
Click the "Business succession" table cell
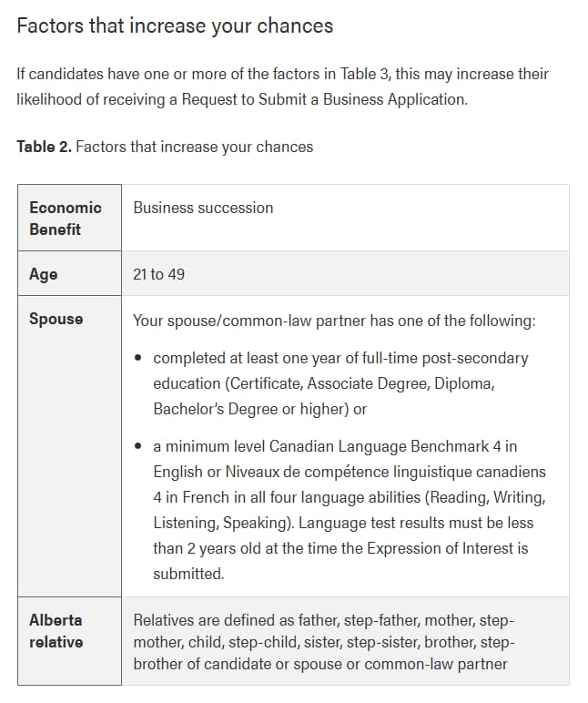pos(203,208)
